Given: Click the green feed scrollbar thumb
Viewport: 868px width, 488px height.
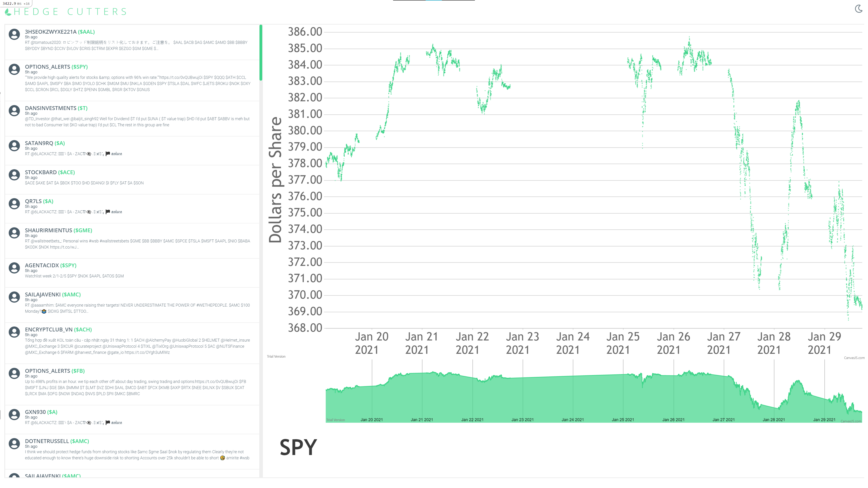Looking at the screenshot, I should (x=261, y=53).
